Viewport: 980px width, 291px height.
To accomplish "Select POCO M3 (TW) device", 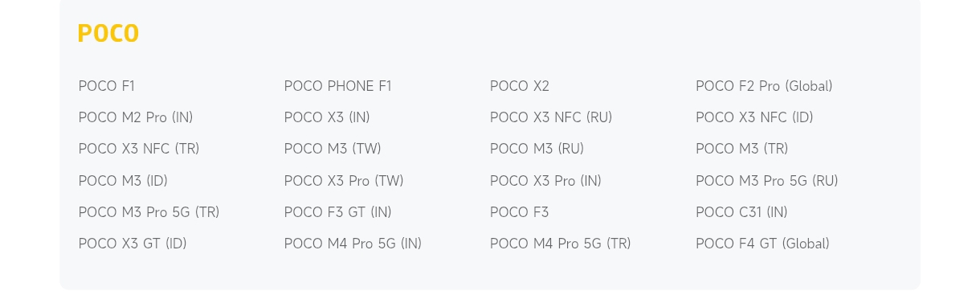I will coord(333,149).
